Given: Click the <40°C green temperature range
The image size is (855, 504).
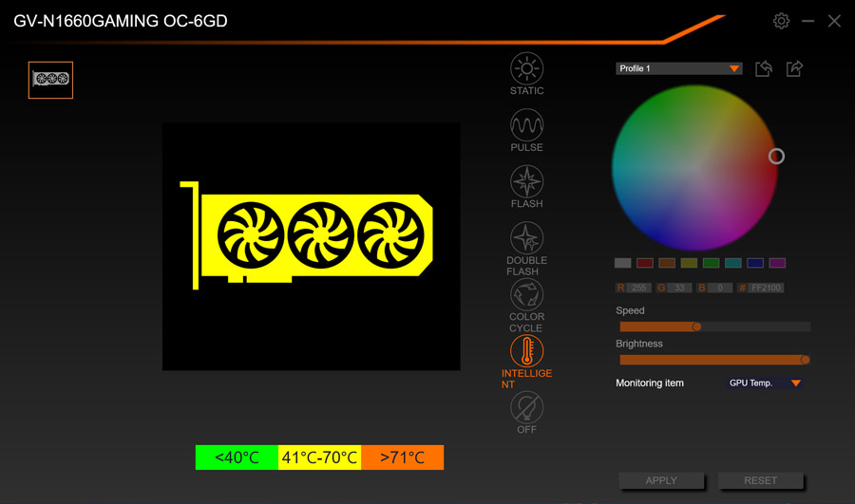Looking at the screenshot, I should (x=237, y=457).
